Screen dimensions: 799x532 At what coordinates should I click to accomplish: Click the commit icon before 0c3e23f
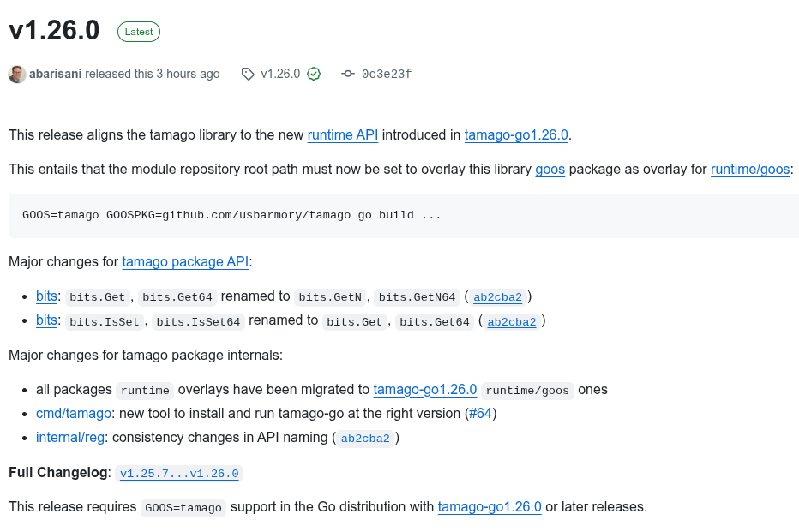pyautogui.click(x=347, y=75)
